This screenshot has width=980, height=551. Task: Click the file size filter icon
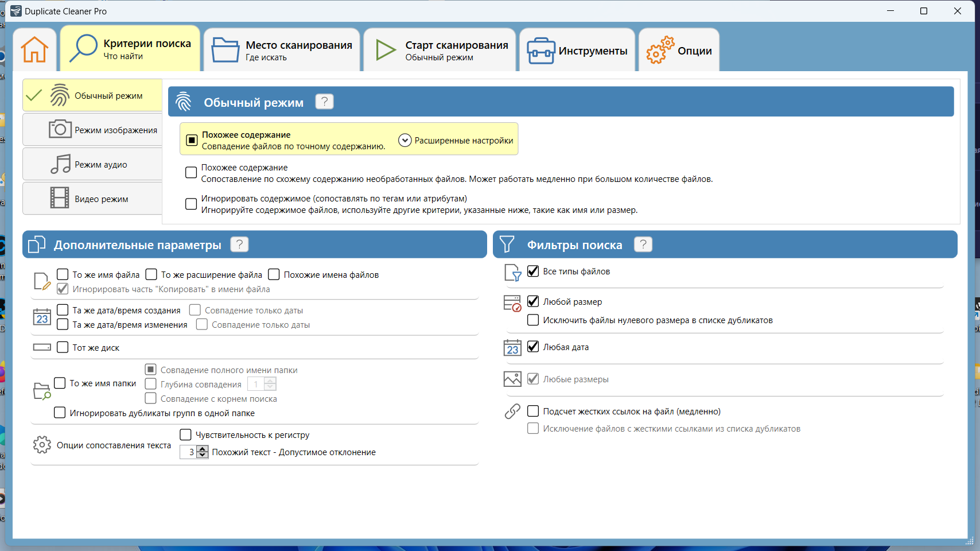pos(512,303)
